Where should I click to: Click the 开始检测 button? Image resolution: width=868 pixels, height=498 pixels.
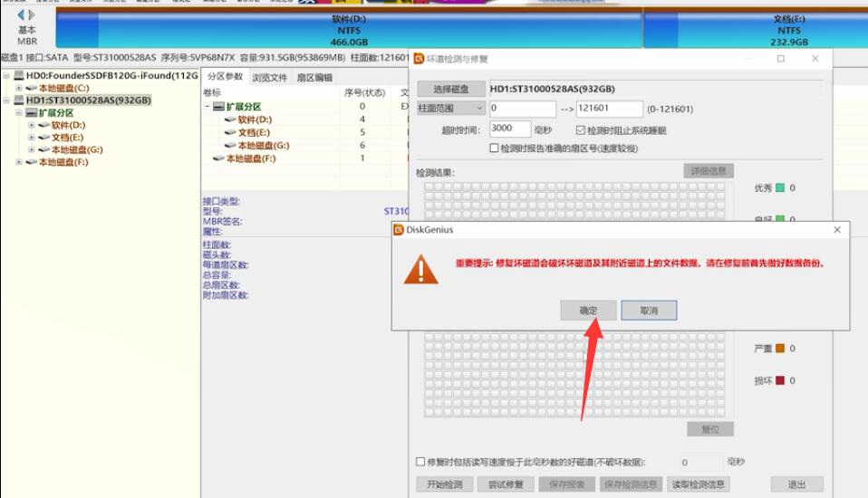(x=445, y=484)
